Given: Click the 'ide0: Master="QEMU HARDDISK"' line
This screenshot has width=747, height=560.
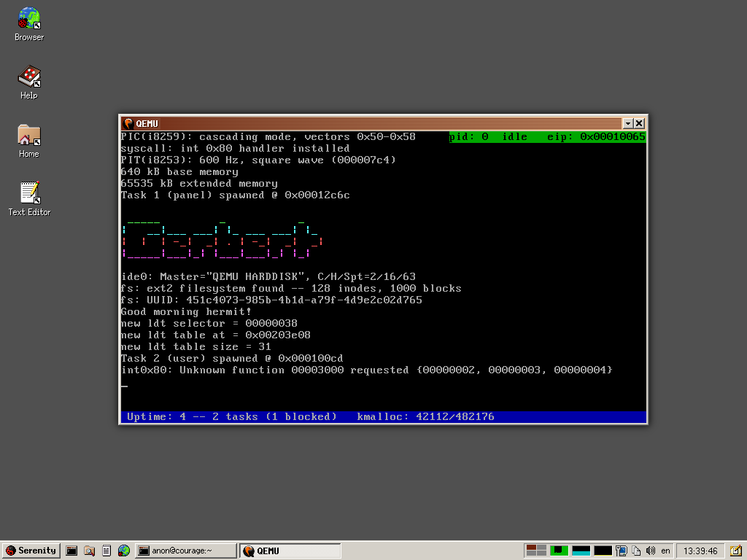Looking at the screenshot, I should (x=268, y=276).
